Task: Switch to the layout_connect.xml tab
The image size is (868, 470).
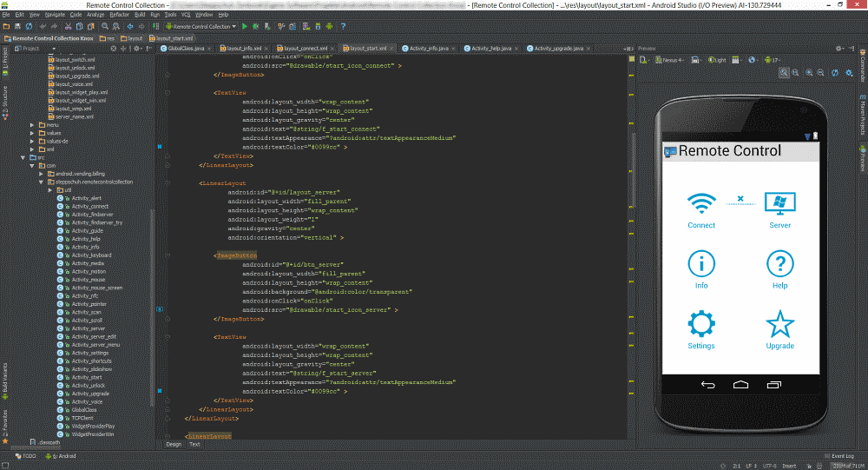Action: click(x=305, y=49)
